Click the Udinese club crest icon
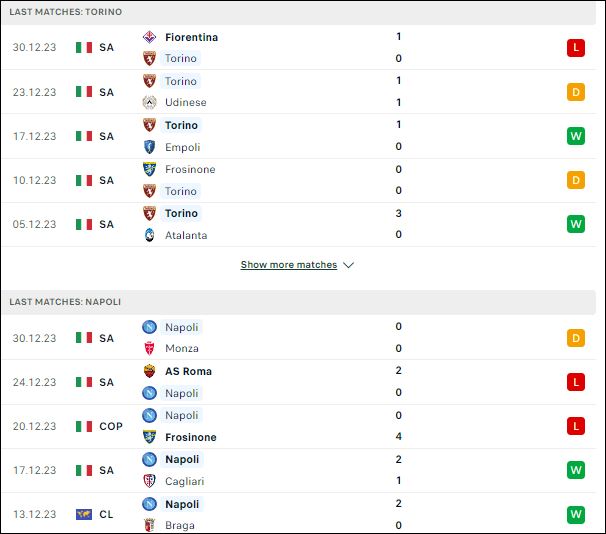The width and height of the screenshot is (606, 534). tap(149, 102)
